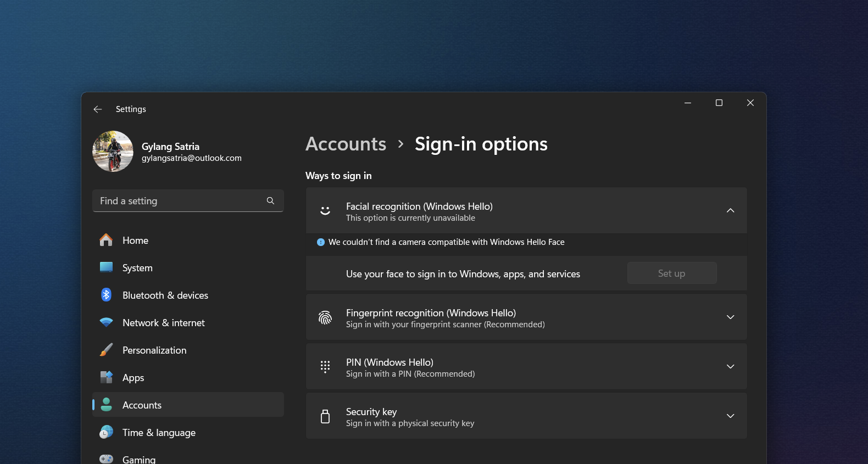Click 'Use your face to sign in' description
Image resolution: width=868 pixels, height=464 pixels.
pyautogui.click(x=463, y=274)
